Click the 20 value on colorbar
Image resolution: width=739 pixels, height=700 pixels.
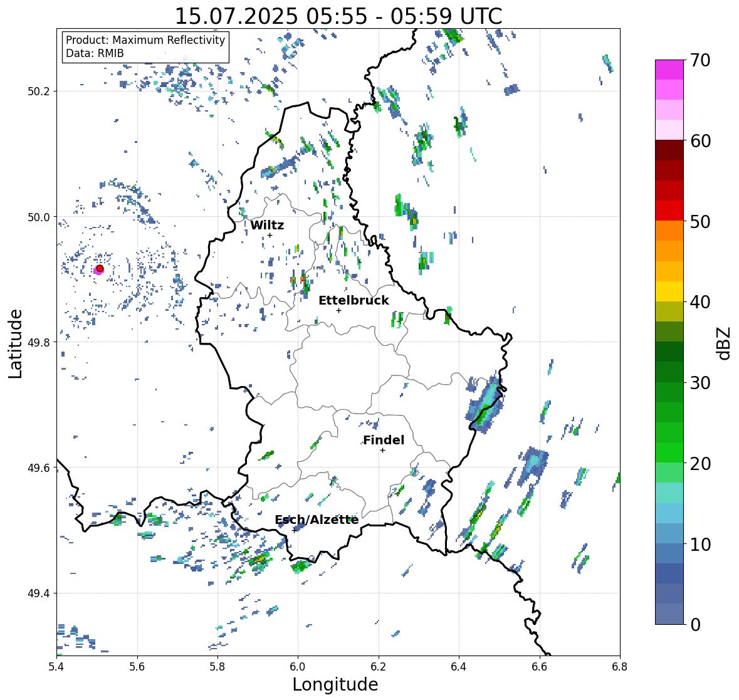pos(700,464)
